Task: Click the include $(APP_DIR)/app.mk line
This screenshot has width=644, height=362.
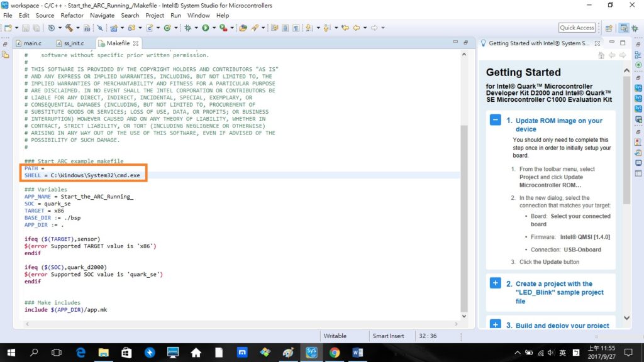Action: (x=65, y=310)
